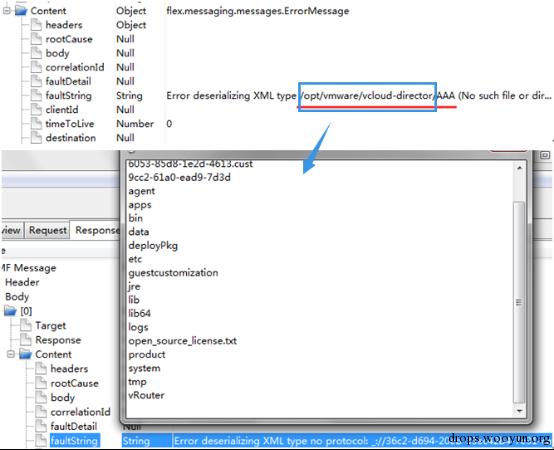Viewport: 554px width, 450px height.
Task: Click the list scrollbar down arrow
Action: click(519, 410)
